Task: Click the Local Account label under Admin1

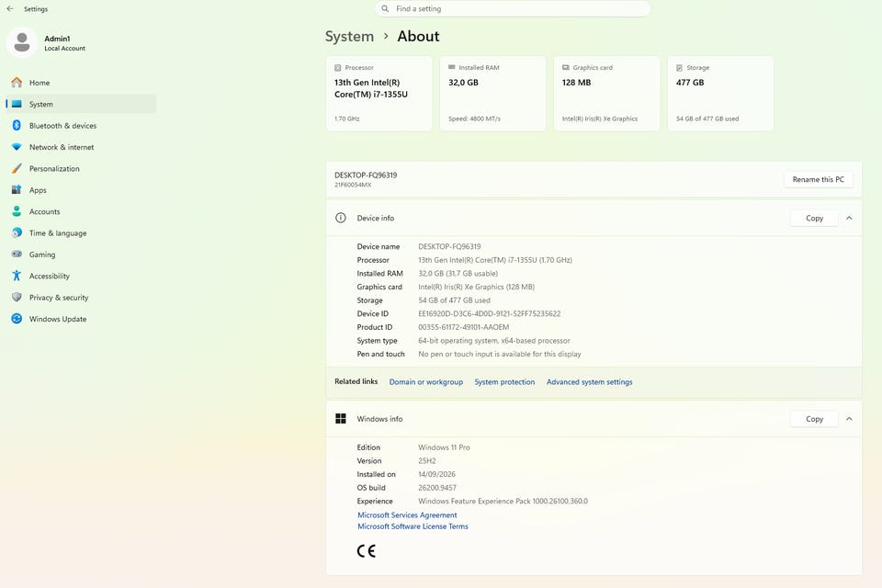Action: tap(64, 49)
